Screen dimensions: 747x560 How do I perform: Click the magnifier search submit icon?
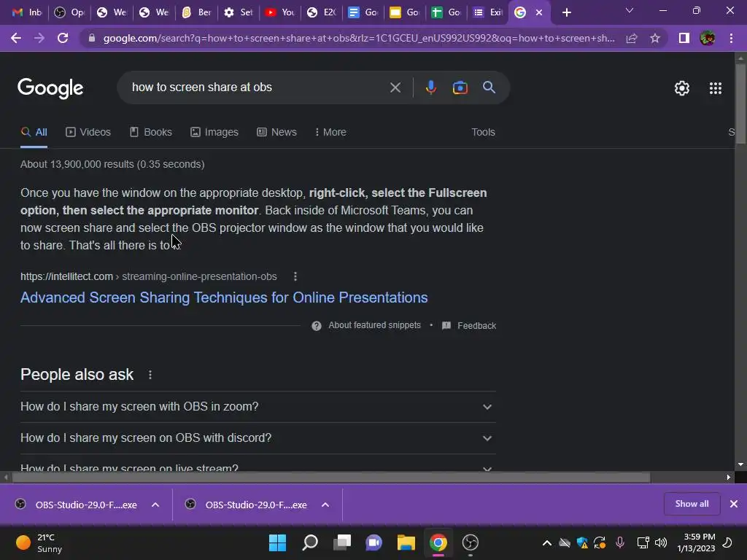click(489, 87)
